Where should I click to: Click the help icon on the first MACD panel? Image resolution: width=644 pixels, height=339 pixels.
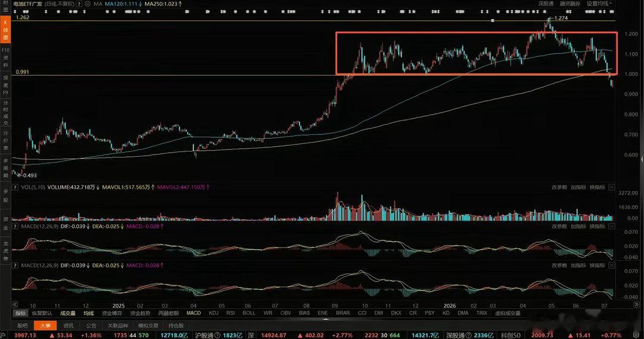pos(15,226)
